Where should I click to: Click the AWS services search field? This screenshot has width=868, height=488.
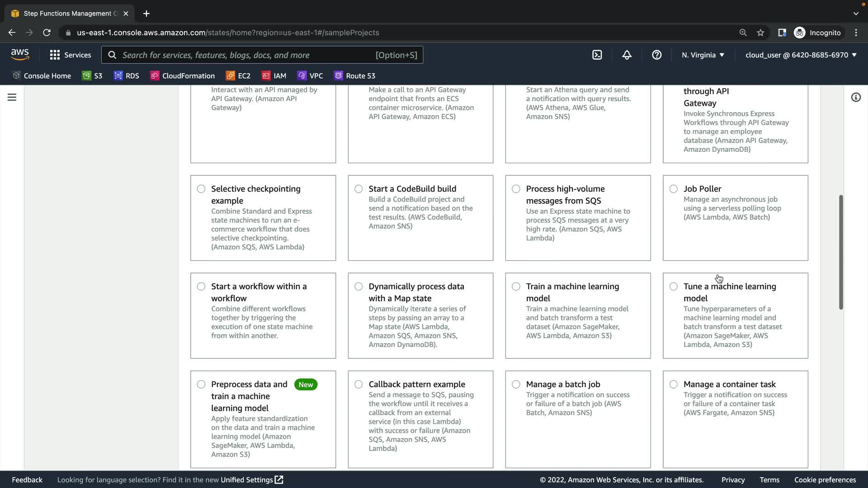pyautogui.click(x=246, y=55)
